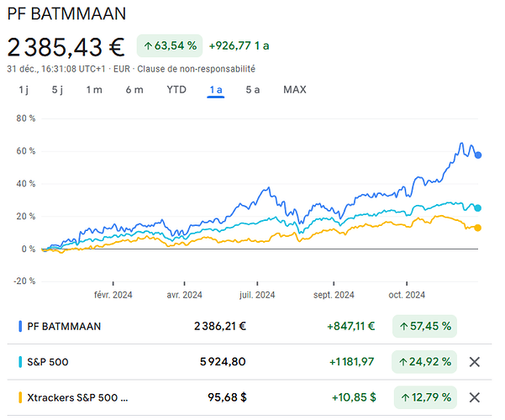Screen dimensions: 505x420
Task: Switch chart to 6 m range
Action: [x=134, y=89]
